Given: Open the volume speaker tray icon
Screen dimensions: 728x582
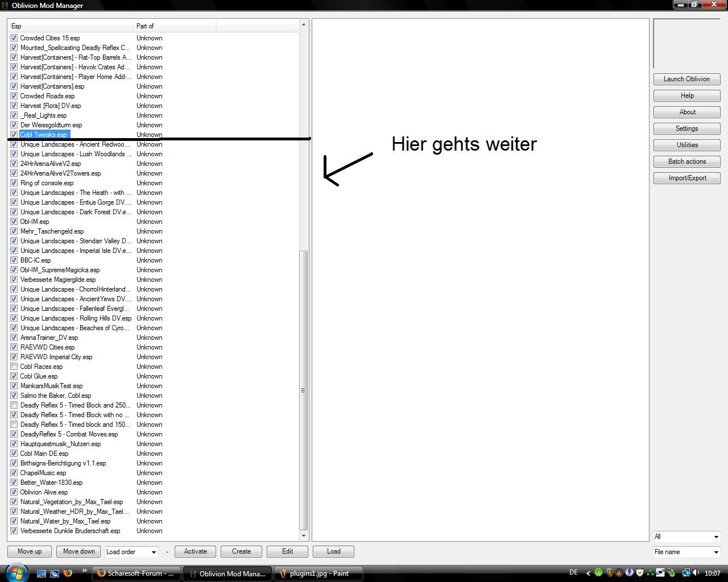Looking at the screenshot, I should tap(696, 573).
